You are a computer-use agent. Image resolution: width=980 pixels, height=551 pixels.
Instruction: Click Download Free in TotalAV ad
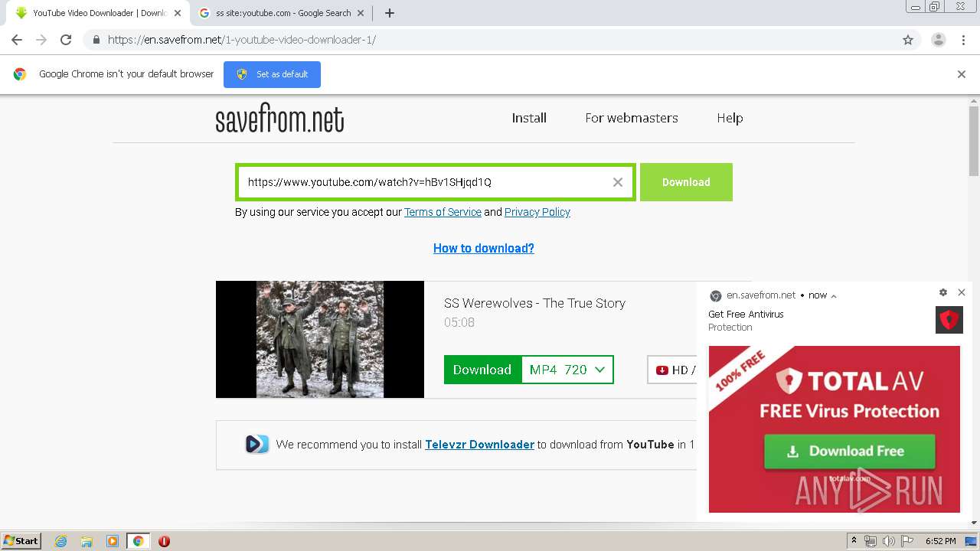pos(849,451)
